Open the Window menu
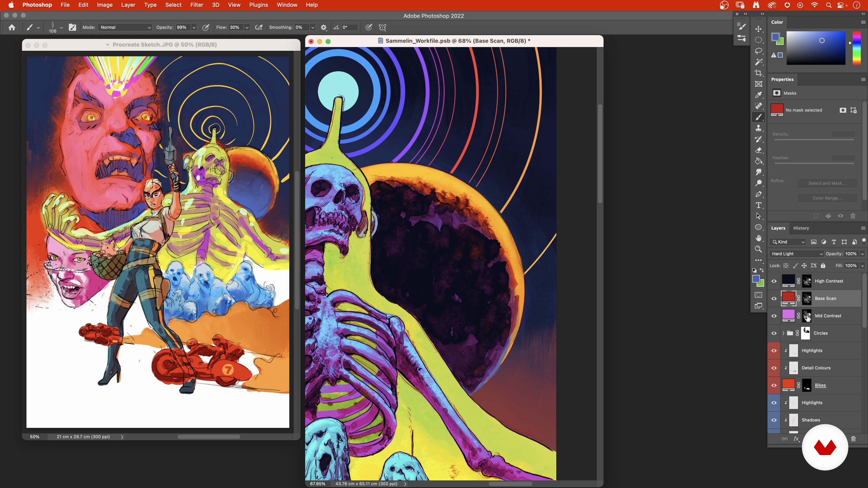Viewport: 868px width, 488px height. 287,5
